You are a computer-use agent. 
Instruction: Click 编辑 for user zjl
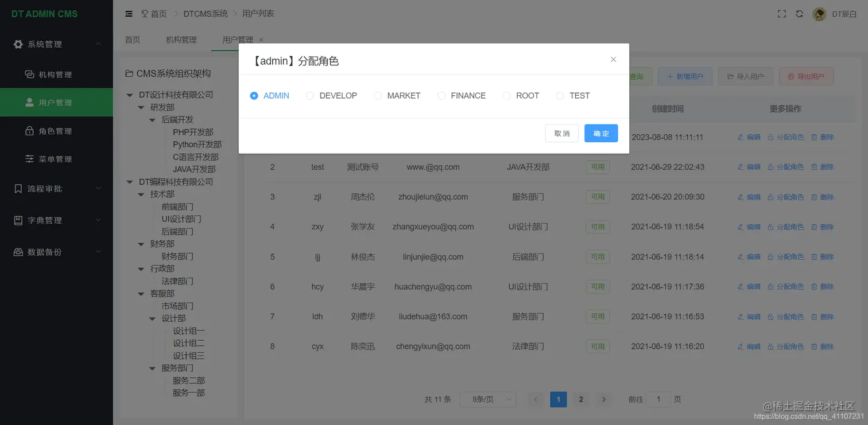pos(749,197)
